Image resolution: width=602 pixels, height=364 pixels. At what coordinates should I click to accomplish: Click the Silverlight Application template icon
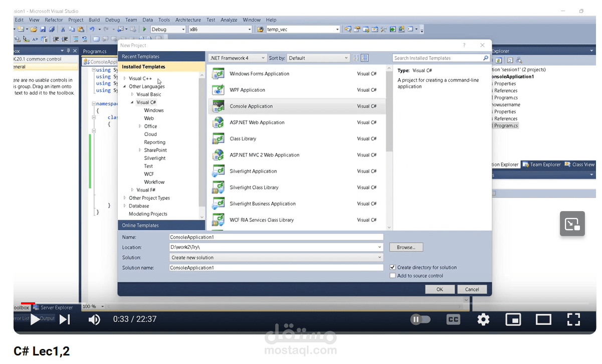(218, 171)
